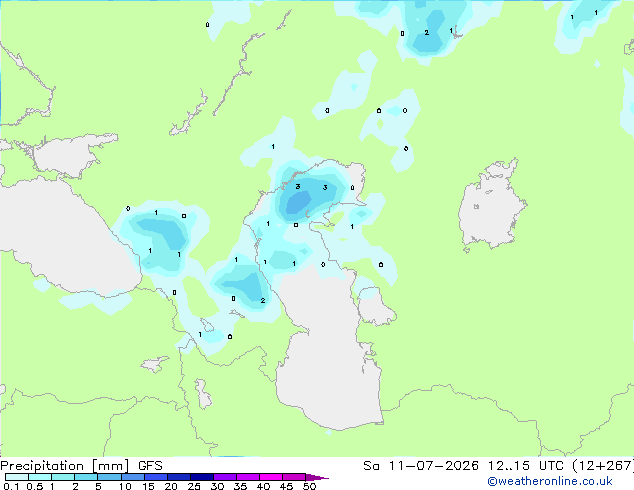Click the 20–25 mm legend color swatch
This screenshot has height=490, width=634.
[178, 477]
